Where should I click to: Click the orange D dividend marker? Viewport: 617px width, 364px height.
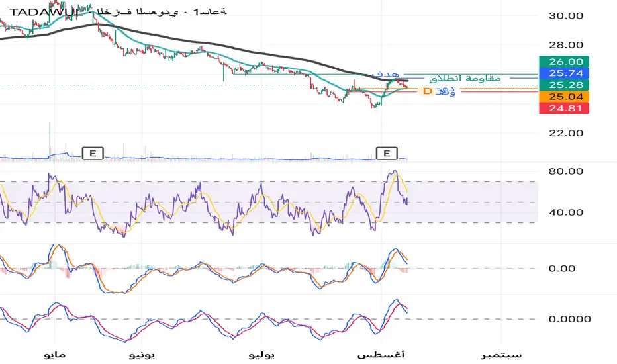(428, 91)
